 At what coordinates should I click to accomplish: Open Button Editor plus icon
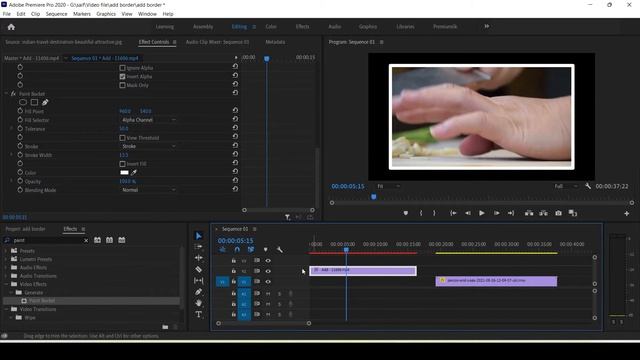[627, 213]
